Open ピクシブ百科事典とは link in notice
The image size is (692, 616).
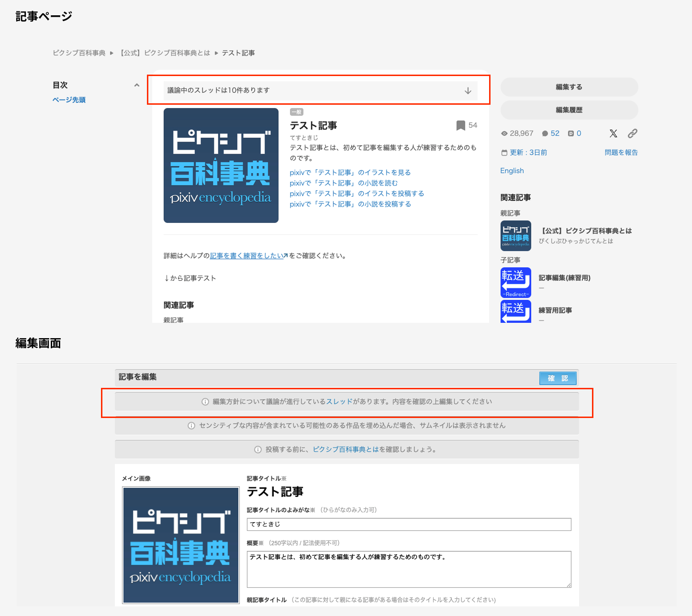click(346, 450)
